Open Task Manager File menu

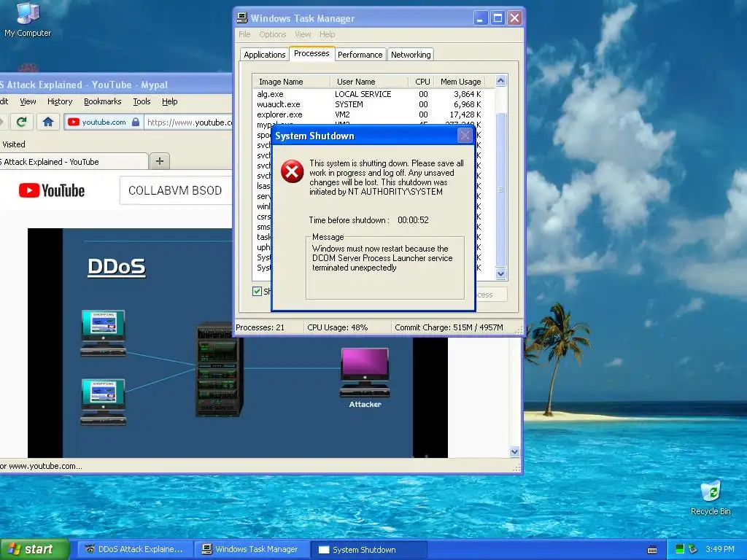[244, 34]
